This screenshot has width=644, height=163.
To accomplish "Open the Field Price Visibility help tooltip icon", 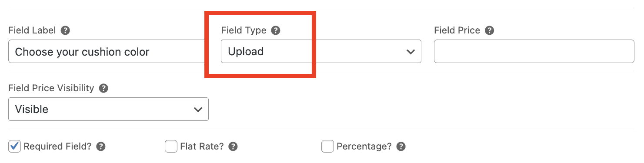I will click(103, 88).
